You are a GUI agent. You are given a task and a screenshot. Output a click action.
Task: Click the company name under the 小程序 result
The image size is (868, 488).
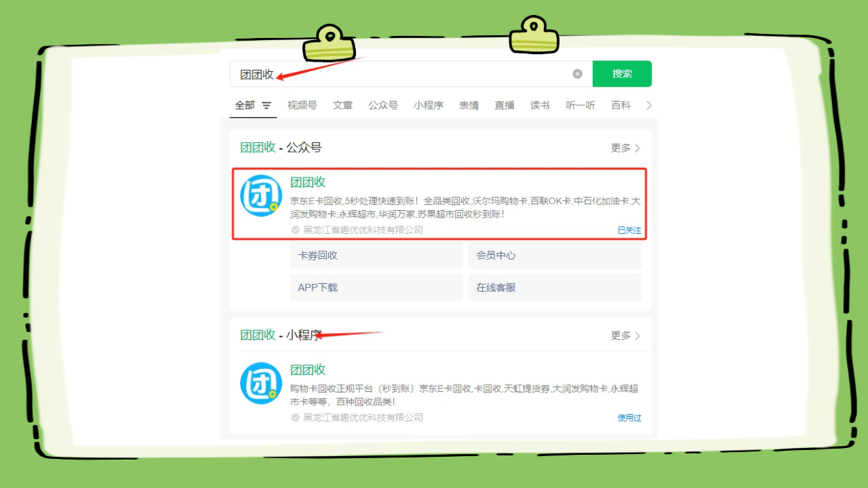coord(363,418)
